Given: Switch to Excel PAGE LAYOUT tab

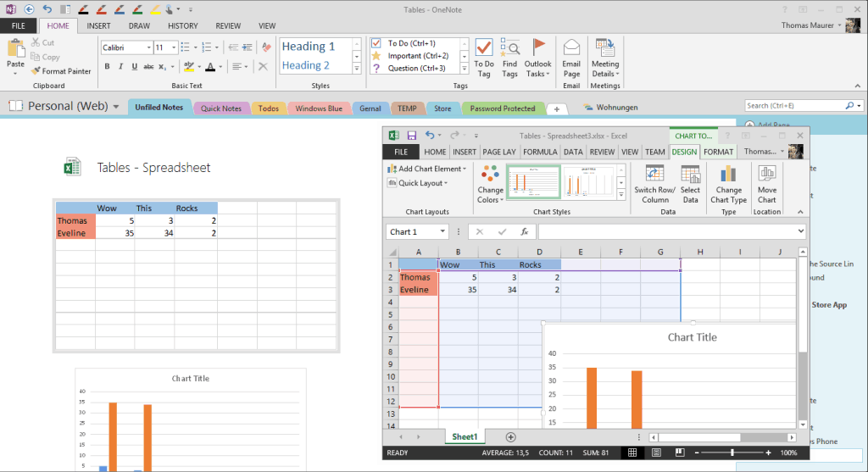Looking at the screenshot, I should click(x=498, y=152).
